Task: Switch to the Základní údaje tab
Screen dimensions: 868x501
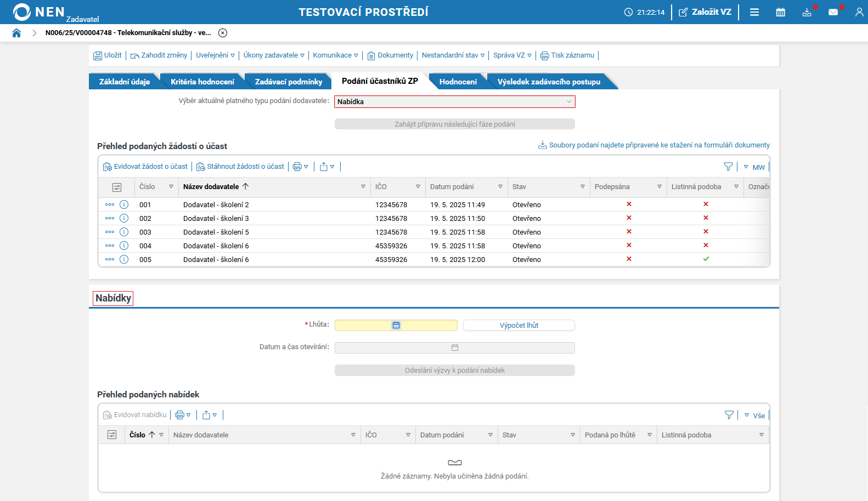Action: coord(124,82)
